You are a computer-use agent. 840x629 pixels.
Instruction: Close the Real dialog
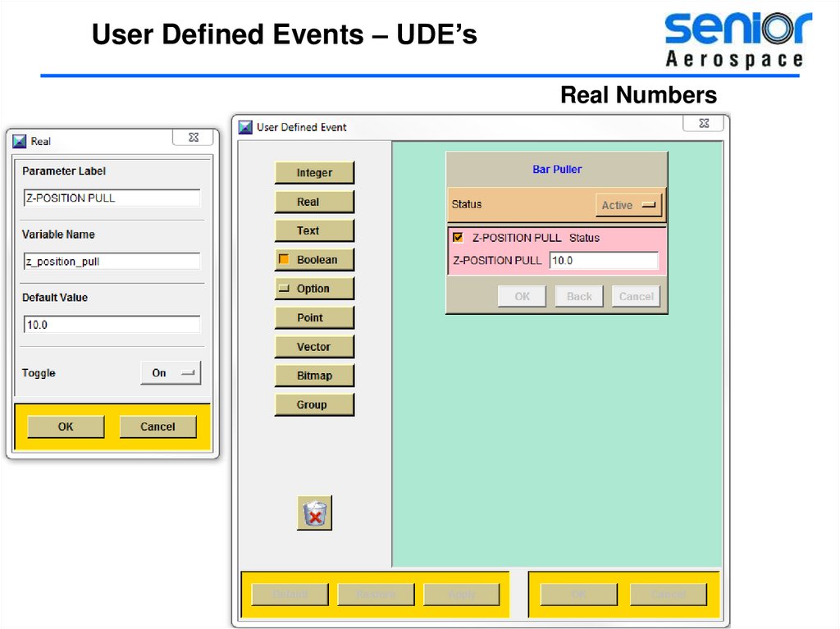(x=194, y=137)
